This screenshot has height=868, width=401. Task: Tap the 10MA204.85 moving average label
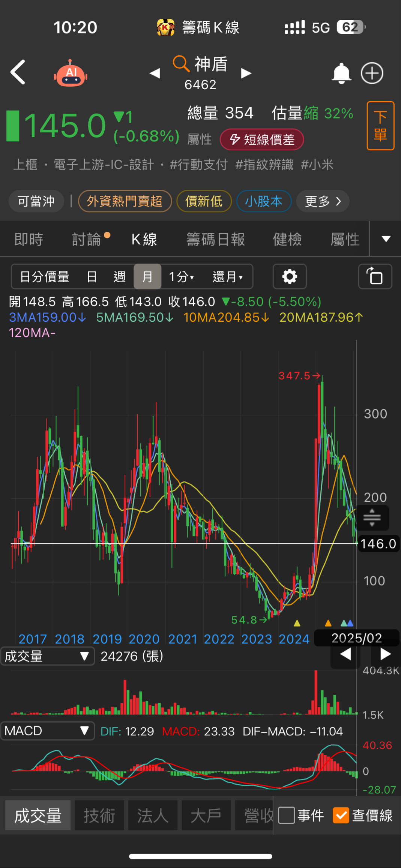coord(226,317)
